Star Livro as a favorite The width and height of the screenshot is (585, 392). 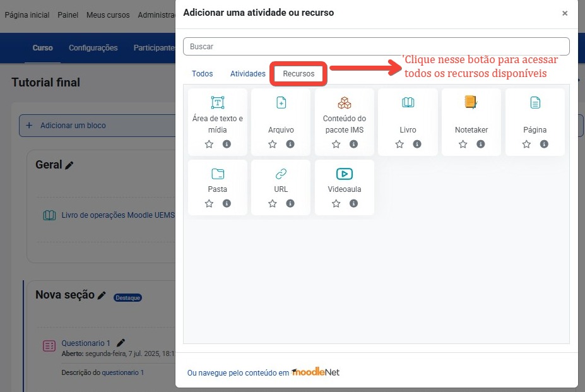(399, 143)
